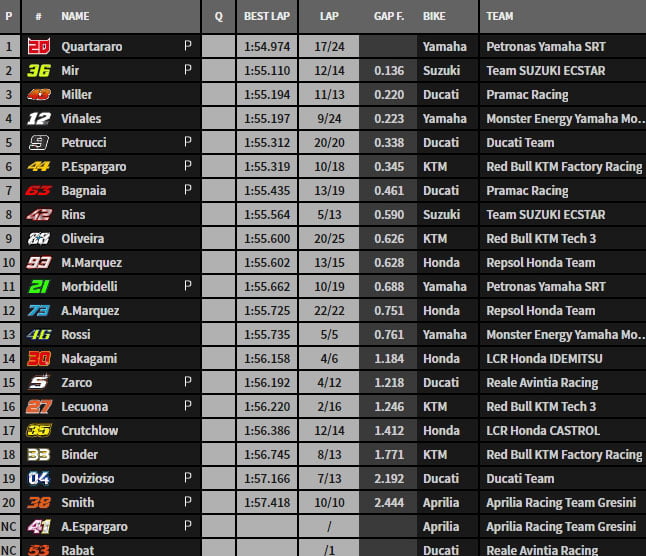Click Quartararo's number 20 badge

click(39, 46)
